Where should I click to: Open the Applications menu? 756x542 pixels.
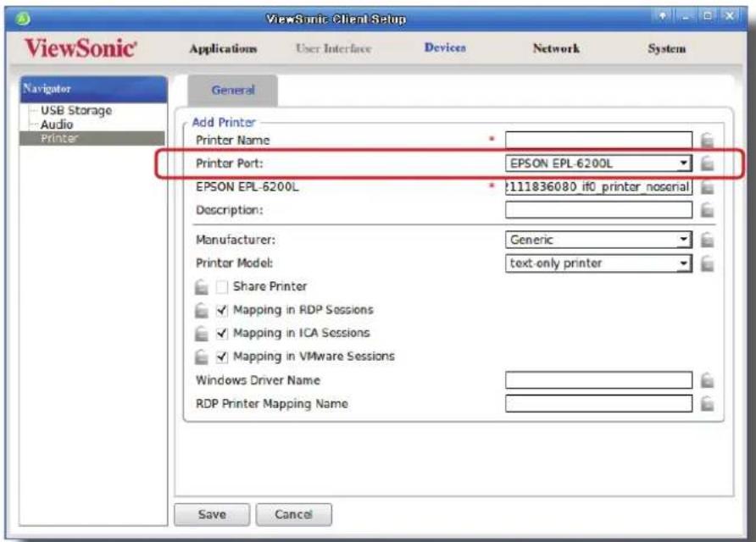223,48
